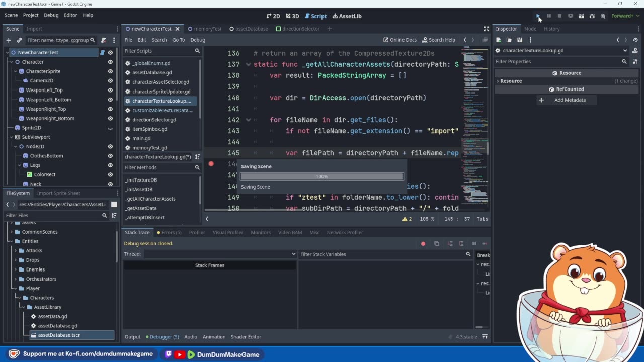Open the Output bottom panel
The height and width of the screenshot is (362, 644).
point(133,337)
